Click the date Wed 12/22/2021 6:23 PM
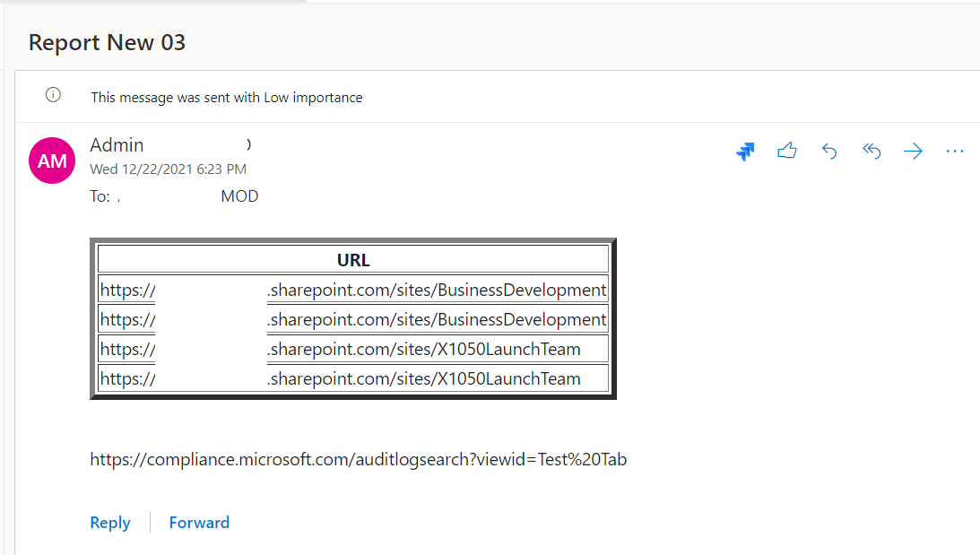 [169, 169]
